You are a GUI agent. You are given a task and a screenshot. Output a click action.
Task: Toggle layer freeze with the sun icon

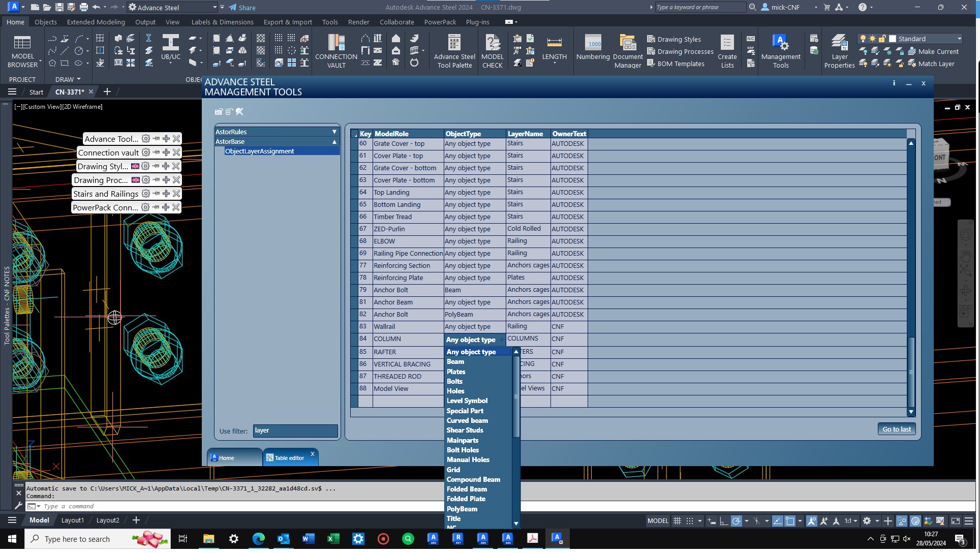coord(872,38)
